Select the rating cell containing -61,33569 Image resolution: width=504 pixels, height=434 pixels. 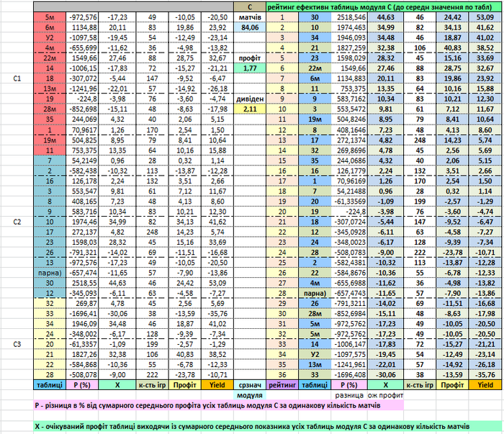[x=349, y=202]
